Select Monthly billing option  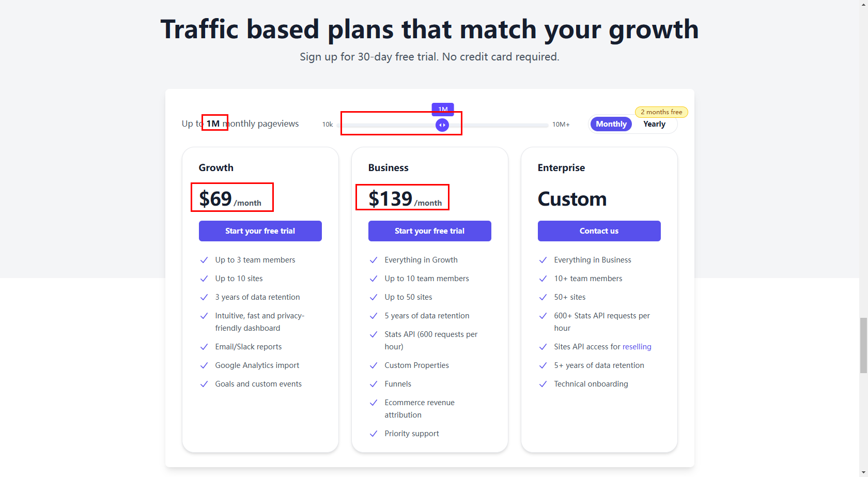611,124
